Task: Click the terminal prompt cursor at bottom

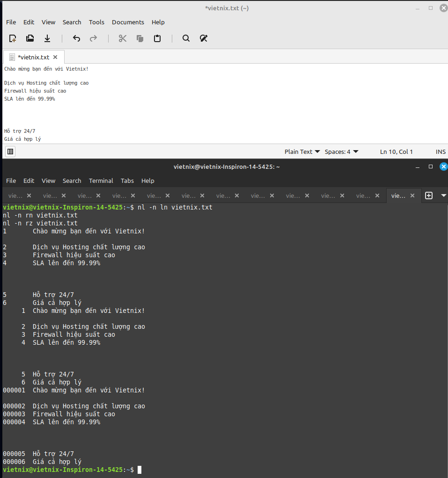Action: (x=140, y=470)
